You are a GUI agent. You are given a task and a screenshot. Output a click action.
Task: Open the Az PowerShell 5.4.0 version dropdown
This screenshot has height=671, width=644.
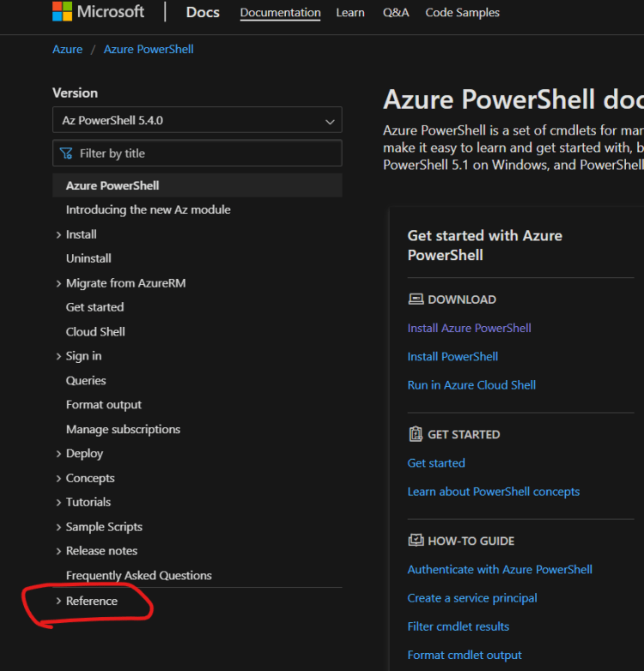197,120
